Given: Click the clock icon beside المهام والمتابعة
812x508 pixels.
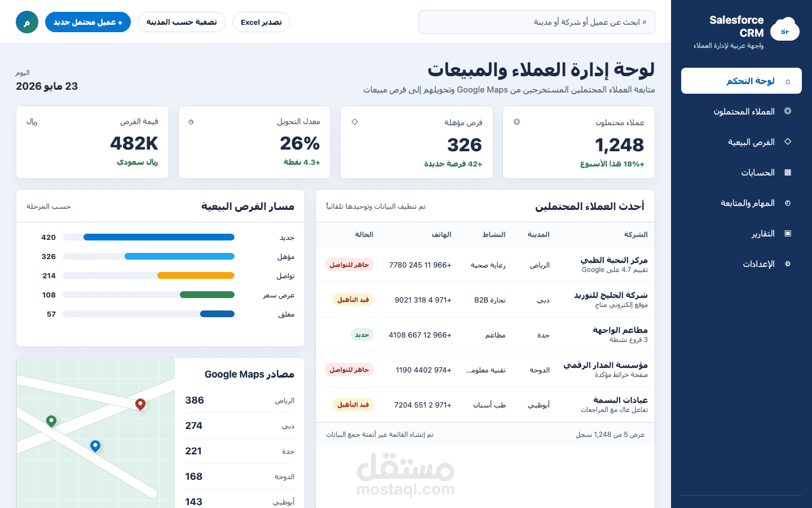Looking at the screenshot, I should click(788, 203).
